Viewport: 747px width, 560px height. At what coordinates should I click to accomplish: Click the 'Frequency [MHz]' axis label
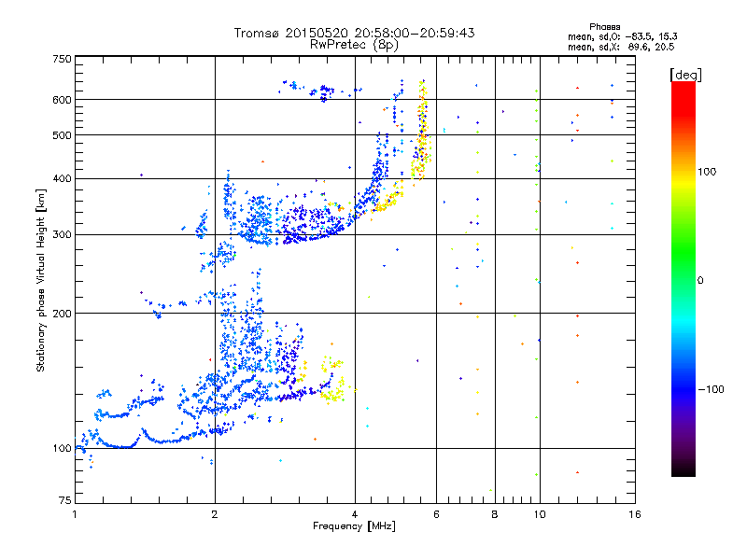click(354, 526)
